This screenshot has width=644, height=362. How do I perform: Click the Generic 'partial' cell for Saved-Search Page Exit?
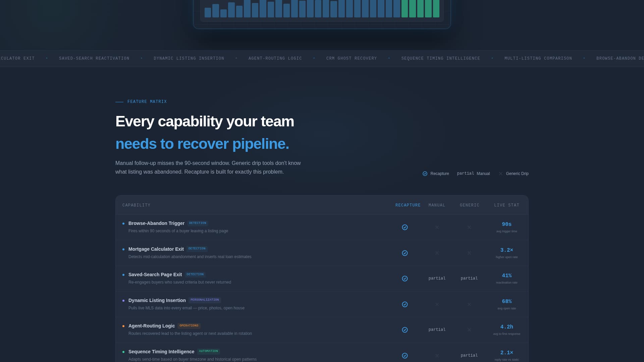coord(469,279)
